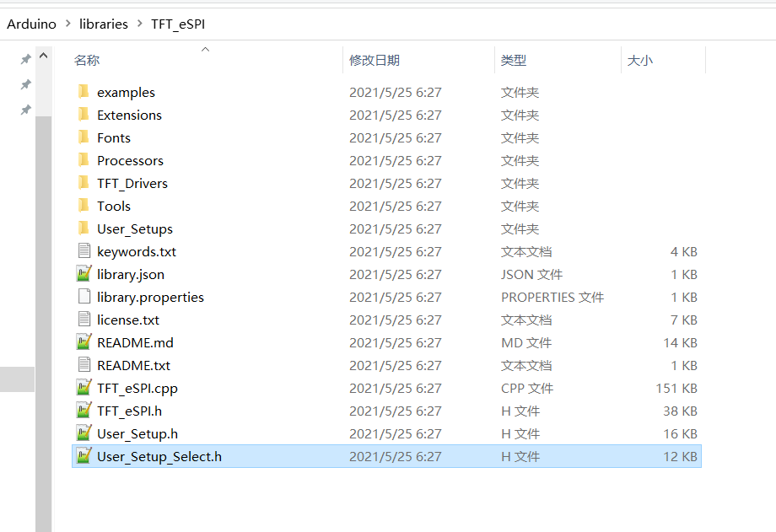Click the bottom pin icon in sidebar

(26, 110)
